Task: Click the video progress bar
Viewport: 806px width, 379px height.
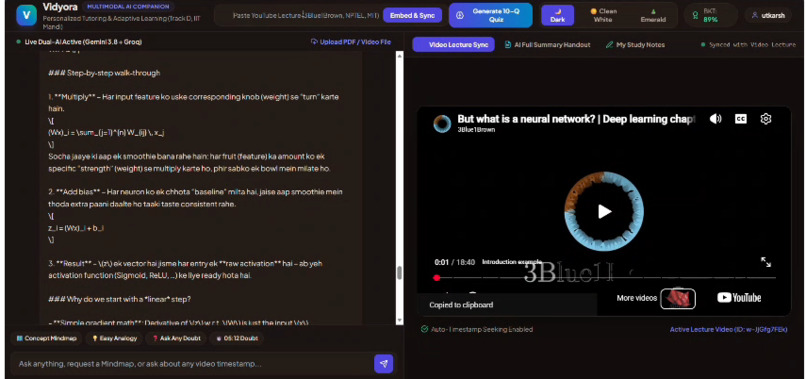Action: 605,278
